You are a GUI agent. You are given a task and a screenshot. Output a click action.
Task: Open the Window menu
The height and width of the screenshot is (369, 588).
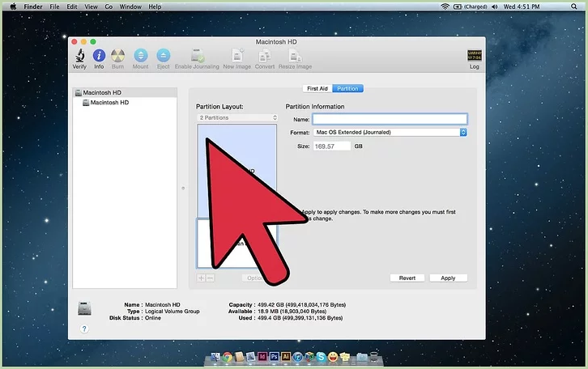coord(130,6)
